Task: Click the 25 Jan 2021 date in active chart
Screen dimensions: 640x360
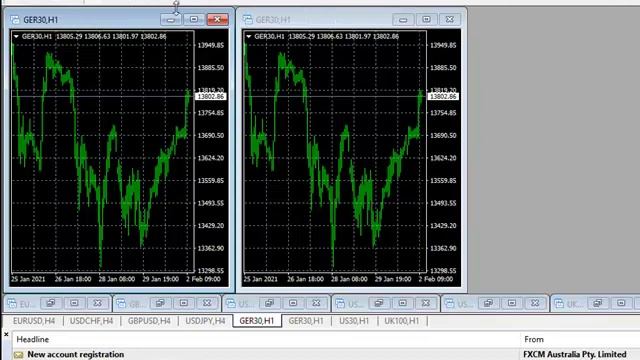Action: tap(28, 279)
